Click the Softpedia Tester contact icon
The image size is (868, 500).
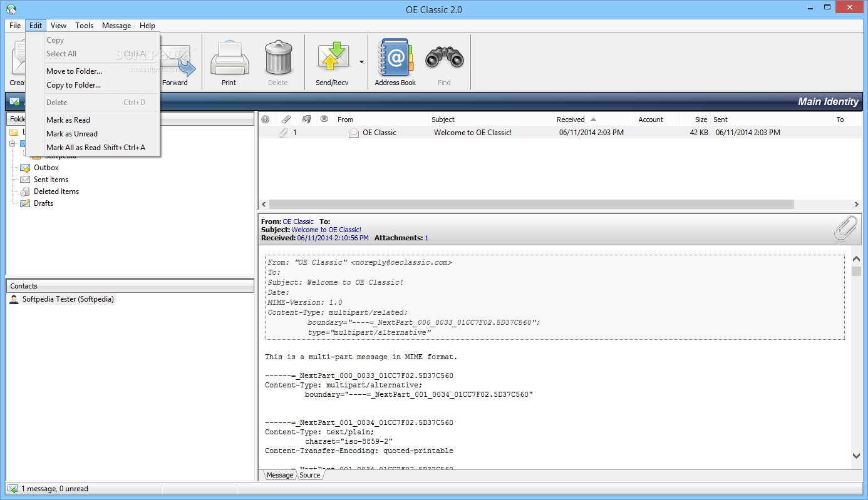pos(14,299)
